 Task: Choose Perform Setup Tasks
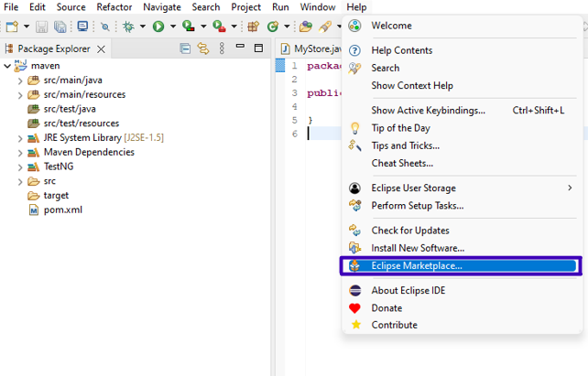coord(463,206)
